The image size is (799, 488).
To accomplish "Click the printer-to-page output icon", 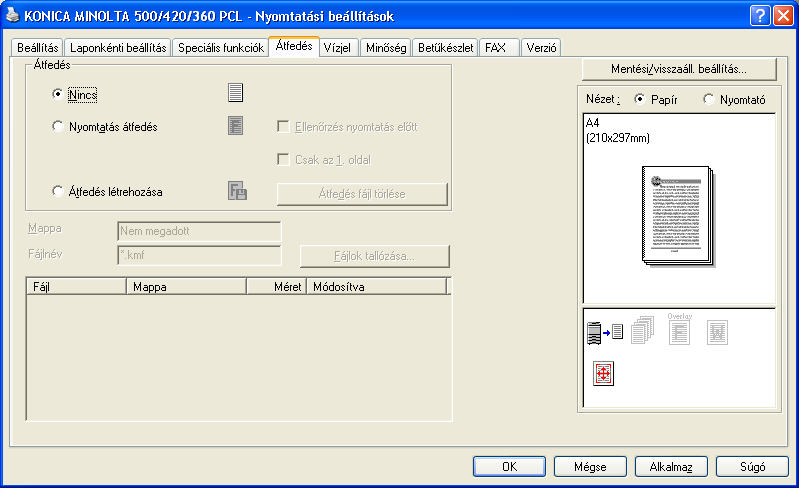I will click(x=605, y=333).
